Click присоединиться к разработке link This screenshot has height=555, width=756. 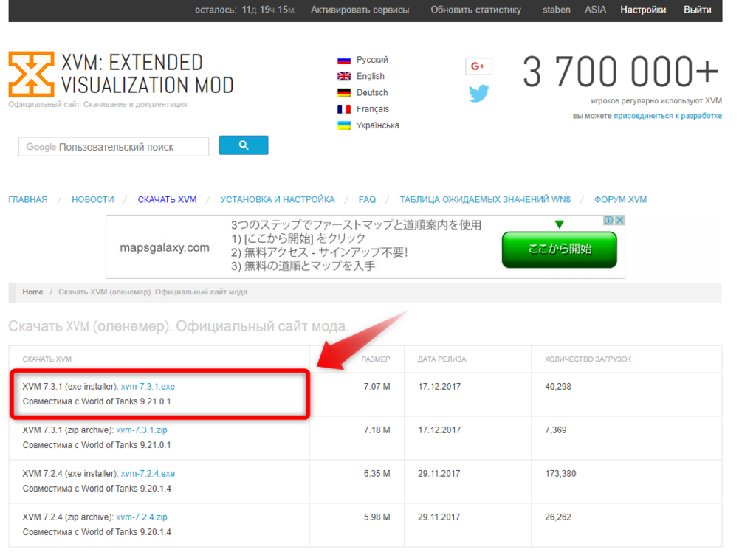pyautogui.click(x=667, y=116)
